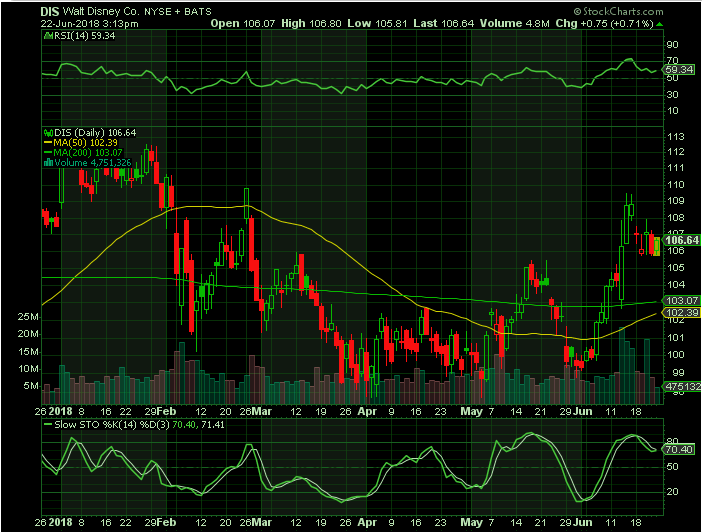Click the RSI(14) 59.34 legend label
This screenshot has width=702, height=532.
(84, 36)
